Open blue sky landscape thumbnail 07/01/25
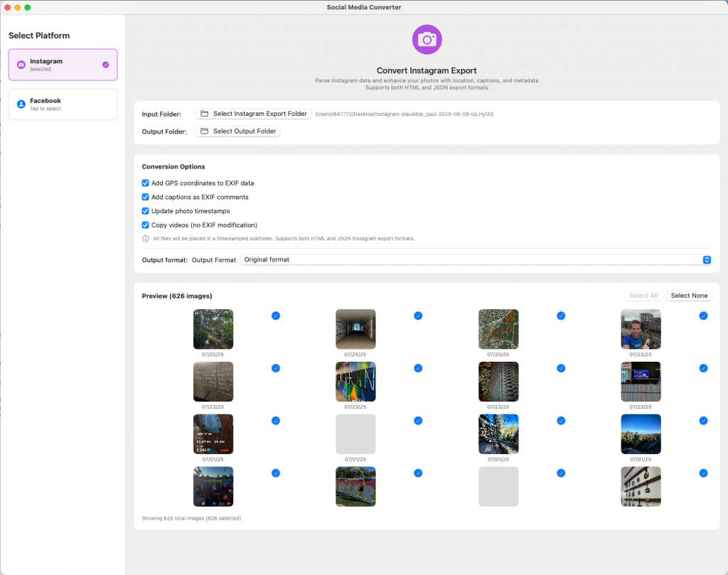The image size is (728, 575). click(641, 434)
